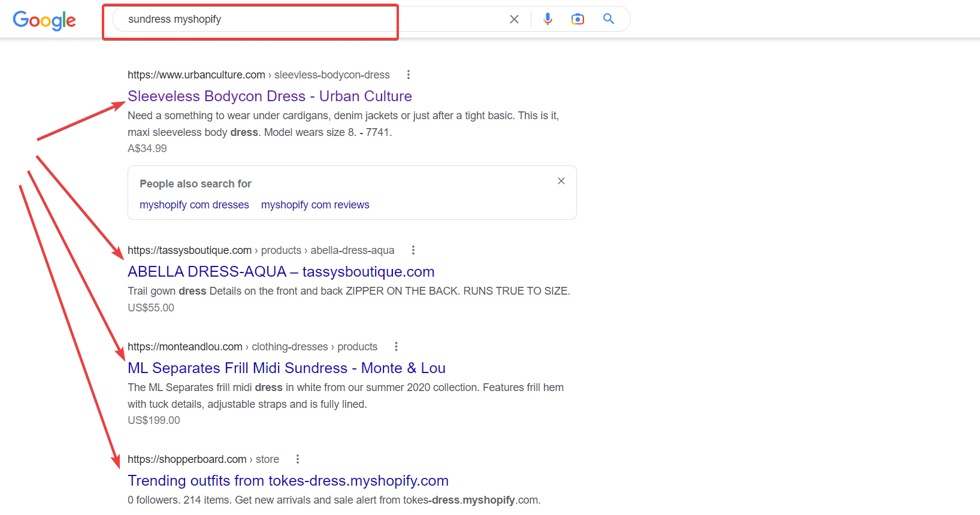Clear the search box with X icon

(514, 19)
